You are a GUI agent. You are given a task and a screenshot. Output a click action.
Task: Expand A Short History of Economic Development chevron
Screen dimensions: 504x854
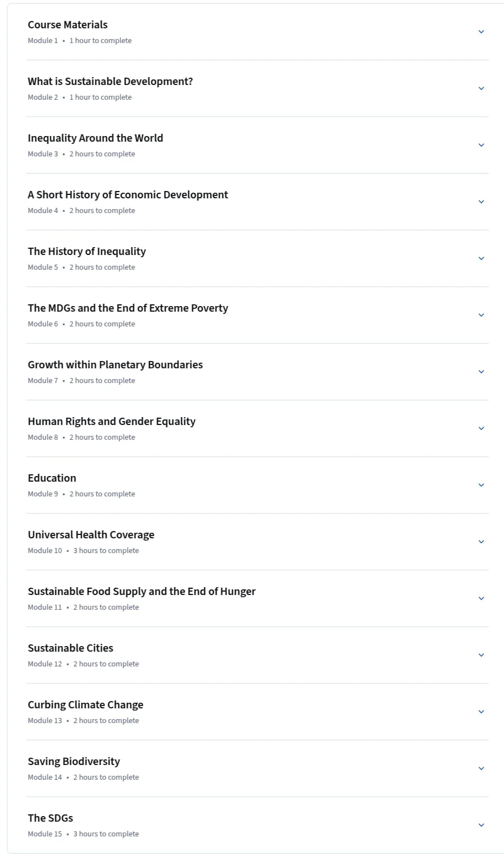click(x=481, y=202)
